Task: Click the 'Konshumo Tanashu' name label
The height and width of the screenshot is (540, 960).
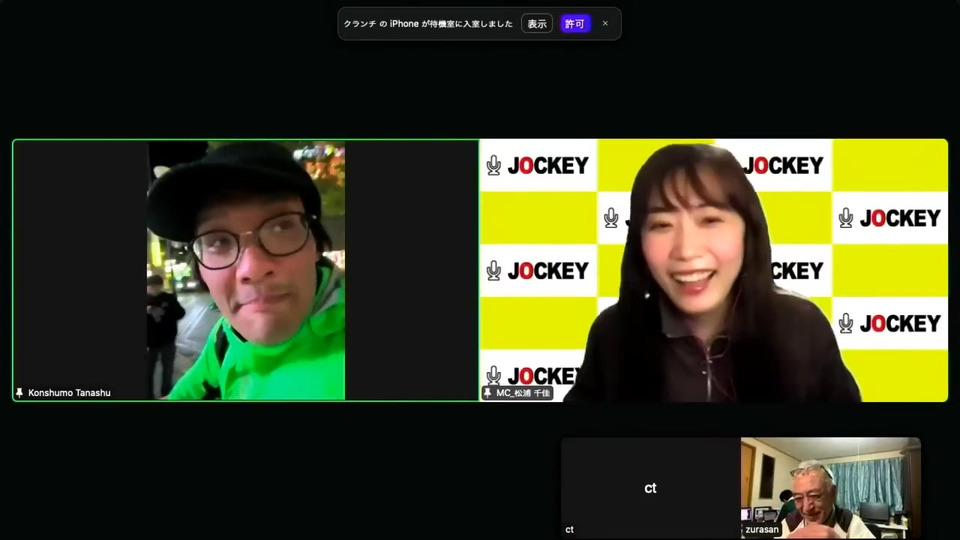Action: (69, 393)
